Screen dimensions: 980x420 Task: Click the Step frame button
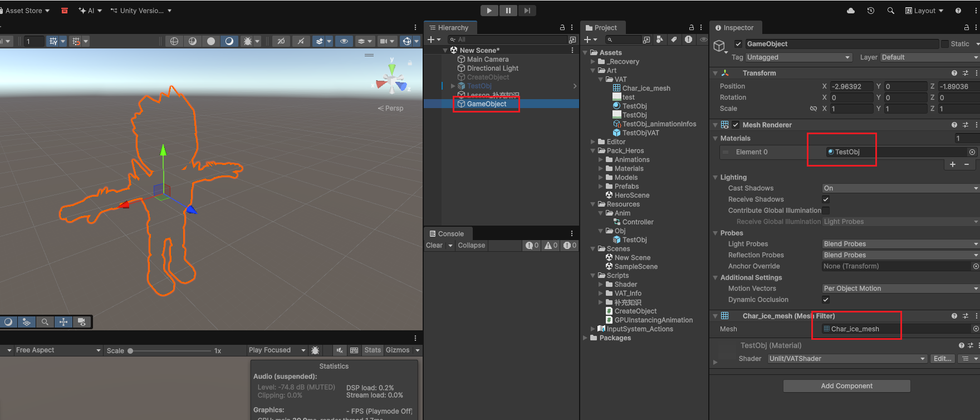[x=527, y=11]
